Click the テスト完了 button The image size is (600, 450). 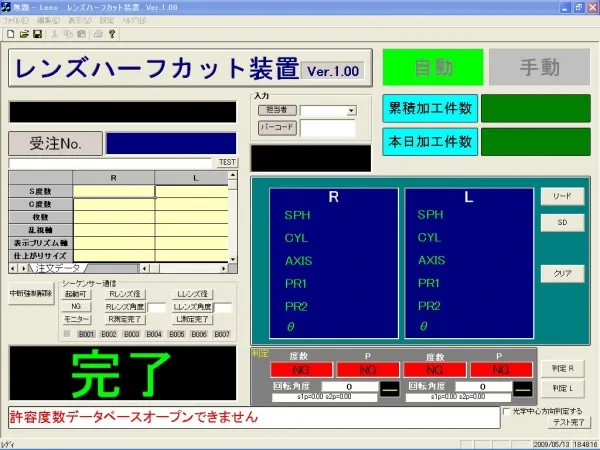(569, 422)
